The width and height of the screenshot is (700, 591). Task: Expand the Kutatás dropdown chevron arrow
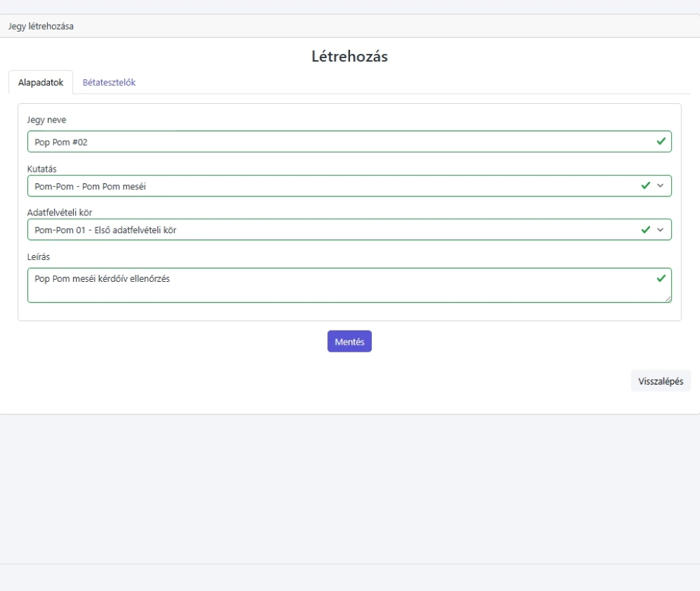click(x=660, y=185)
